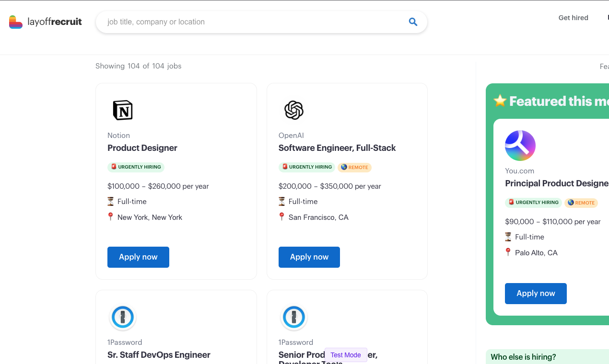Click Palo Alto, CA location text

(x=536, y=253)
